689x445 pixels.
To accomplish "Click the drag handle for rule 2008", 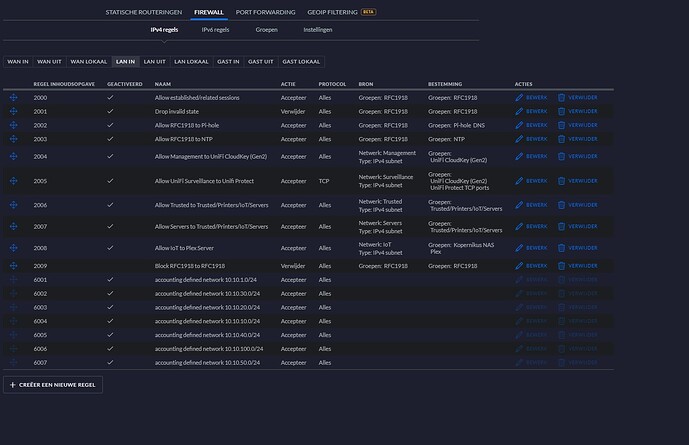I will pyautogui.click(x=13, y=247).
